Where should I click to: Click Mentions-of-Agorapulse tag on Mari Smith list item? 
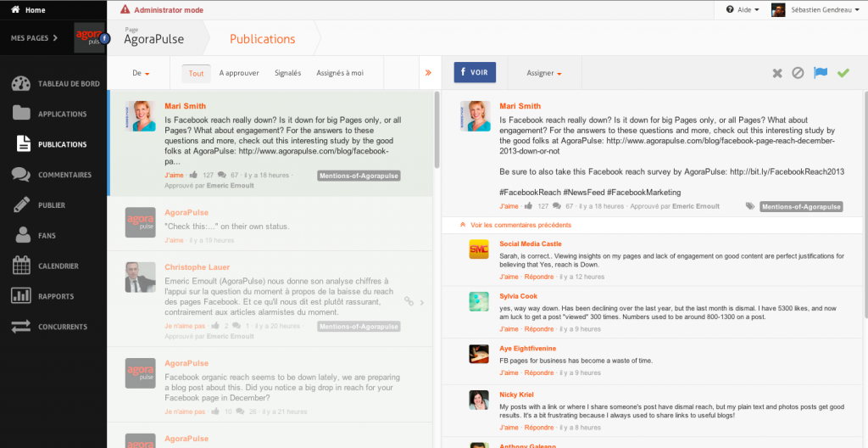click(359, 176)
